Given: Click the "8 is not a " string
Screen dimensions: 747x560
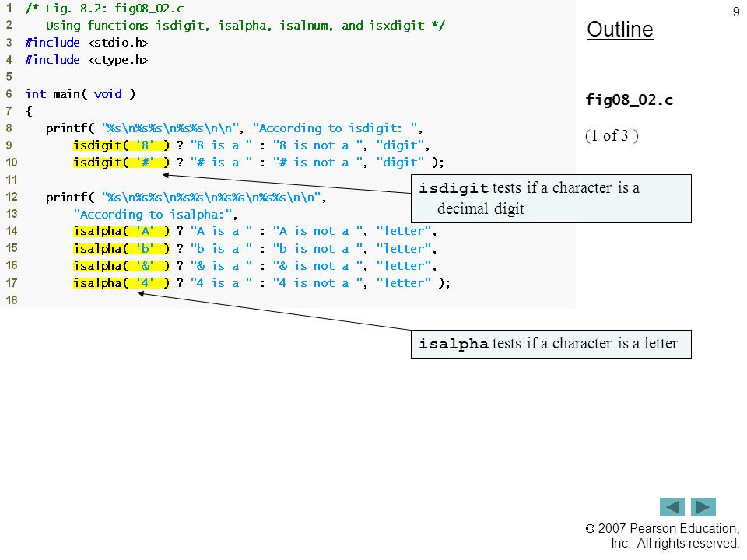Looking at the screenshot, I should point(317,145).
